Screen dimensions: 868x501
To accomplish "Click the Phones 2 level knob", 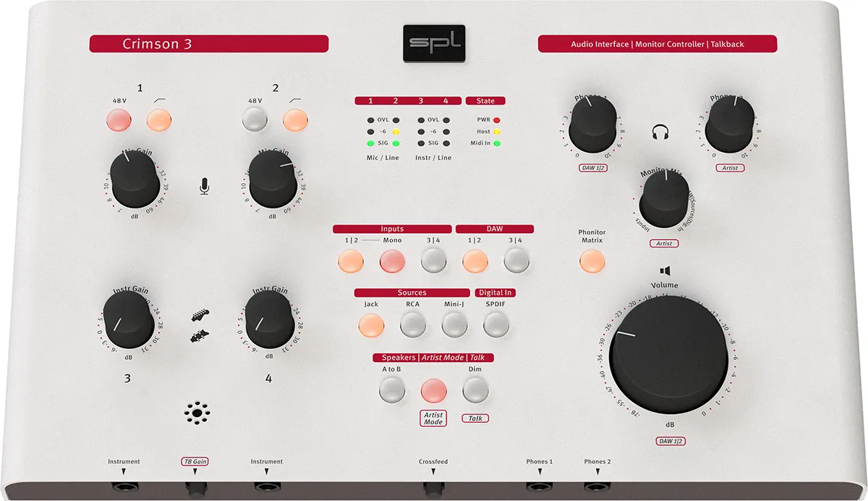I will [x=728, y=122].
